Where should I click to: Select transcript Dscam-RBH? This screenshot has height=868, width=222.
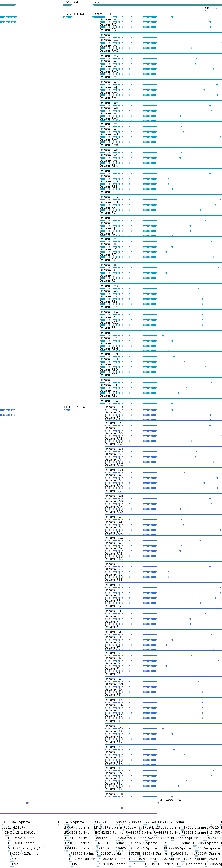click(109, 203)
